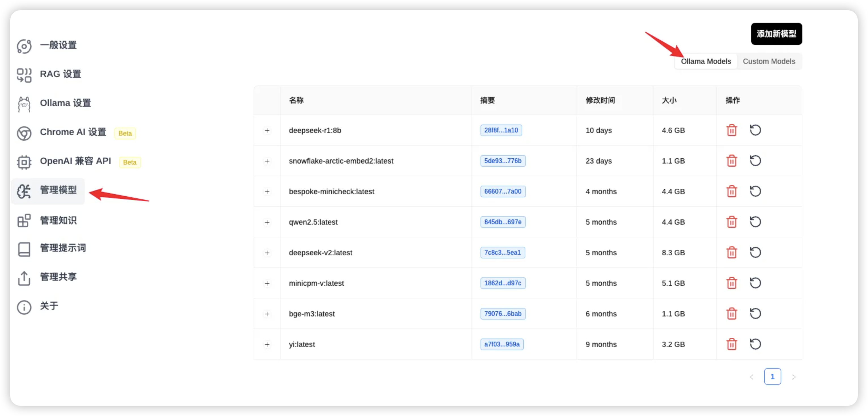Re-pull the bge-m3:latest model
This screenshot has width=868, height=416.
tap(755, 314)
